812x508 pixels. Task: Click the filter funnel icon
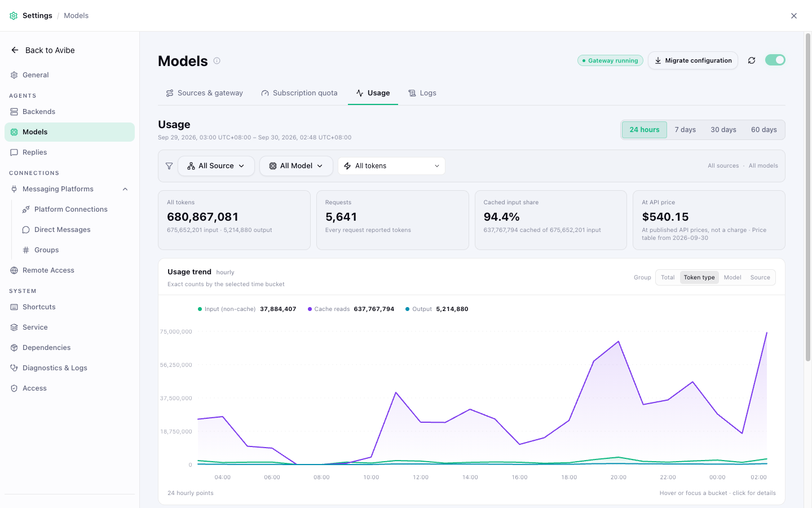(x=169, y=166)
